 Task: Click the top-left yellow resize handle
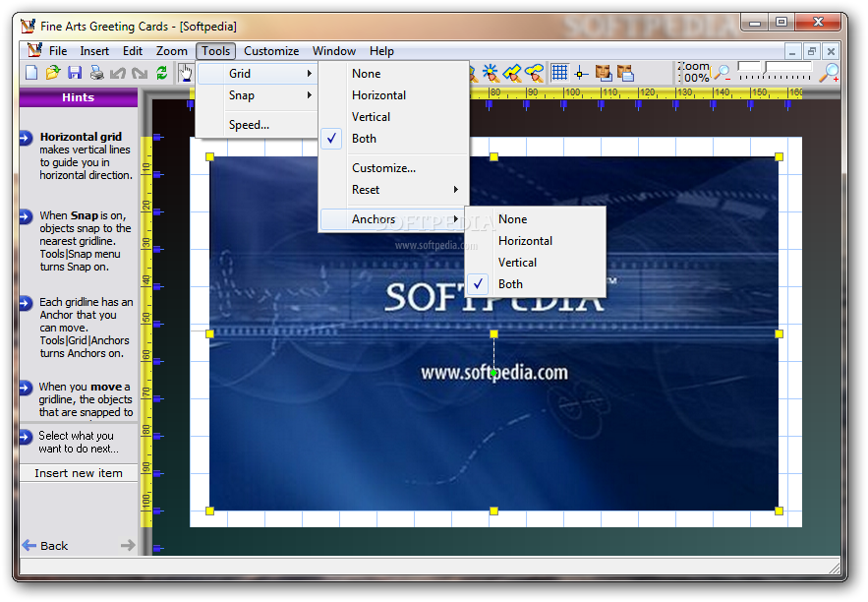tap(209, 156)
